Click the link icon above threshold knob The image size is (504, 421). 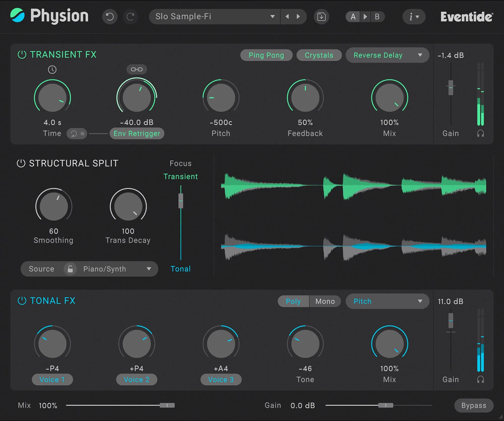[137, 69]
